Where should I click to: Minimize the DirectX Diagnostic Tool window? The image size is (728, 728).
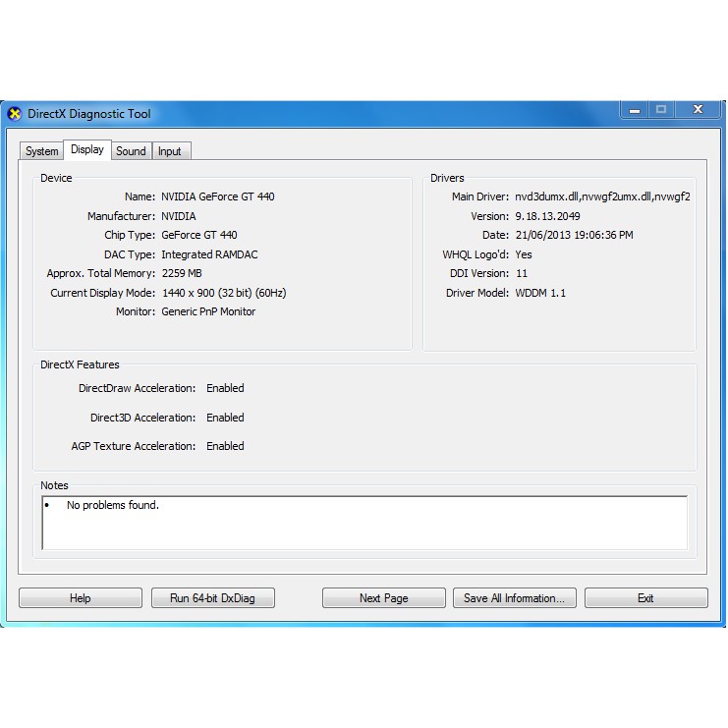(x=634, y=110)
